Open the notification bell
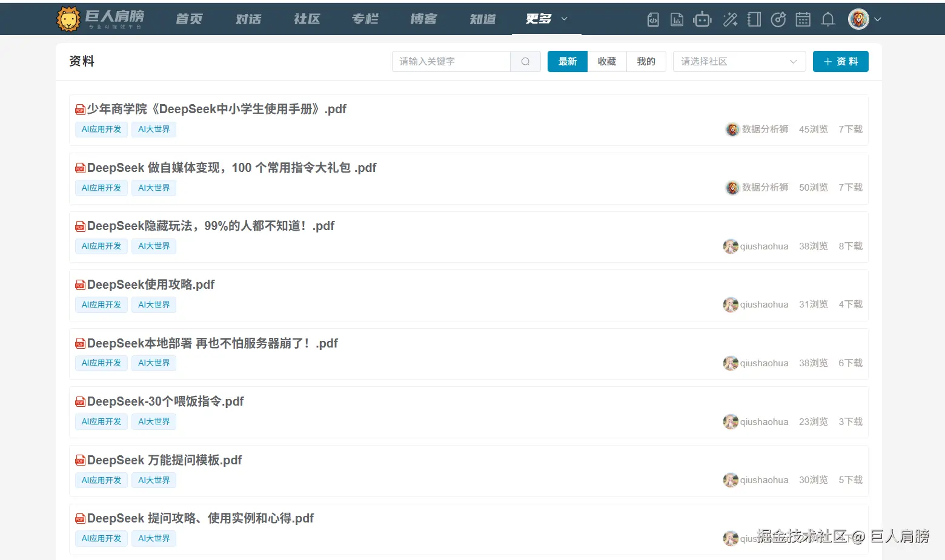The height and width of the screenshot is (560, 945). pos(828,19)
